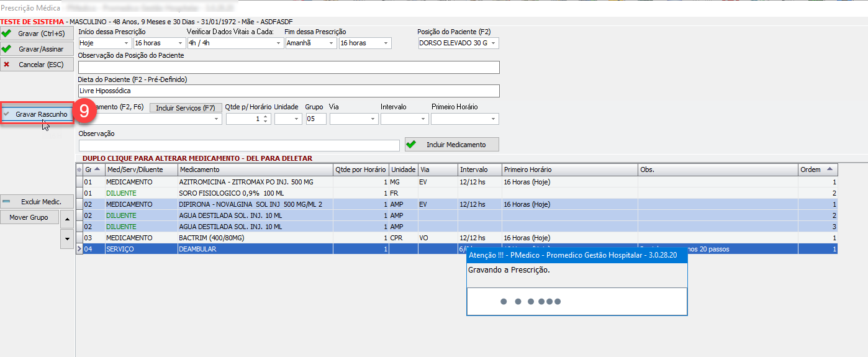
Task: Select the AZITROMICINA medication row
Action: (x=255, y=183)
